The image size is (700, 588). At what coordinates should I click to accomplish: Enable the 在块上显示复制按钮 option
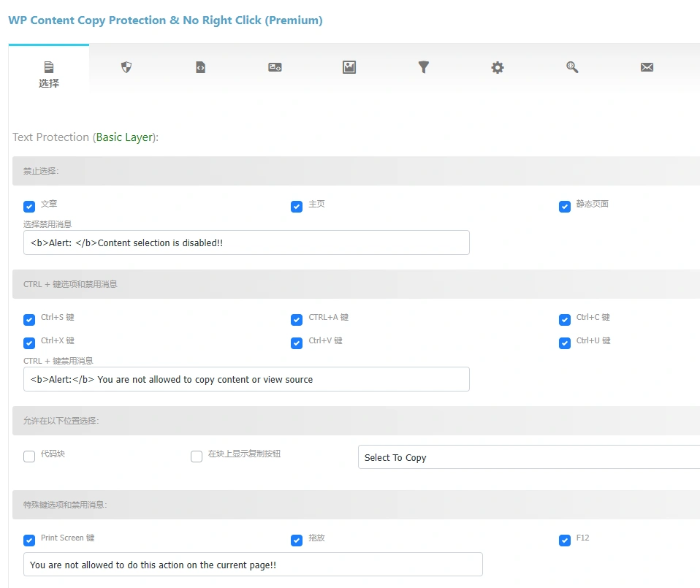point(197,456)
